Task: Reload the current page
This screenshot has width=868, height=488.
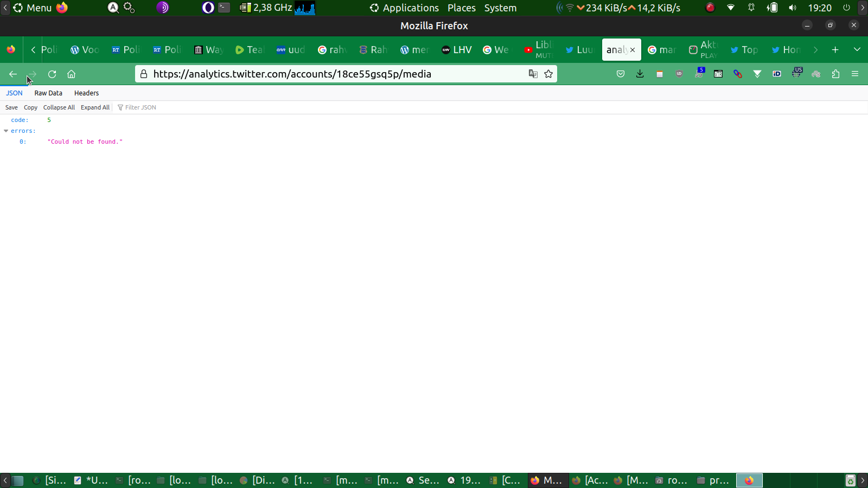Action: click(x=52, y=74)
